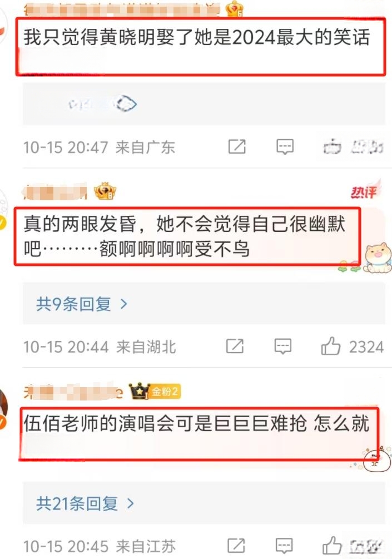Reply to the 10-15 20:44 Hubei comment
The height and width of the screenshot is (559, 392).
[x=283, y=346]
